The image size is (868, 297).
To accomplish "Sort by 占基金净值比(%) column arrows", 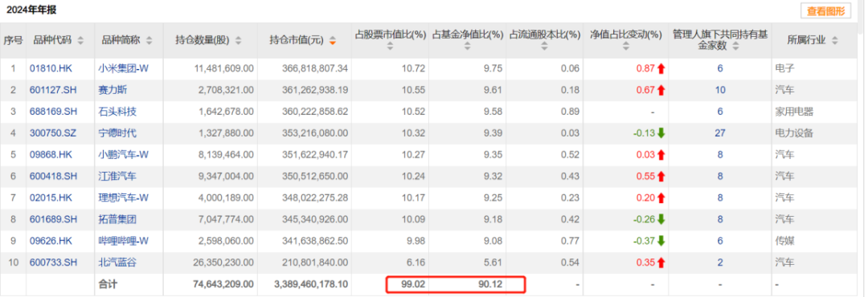I will [x=467, y=47].
